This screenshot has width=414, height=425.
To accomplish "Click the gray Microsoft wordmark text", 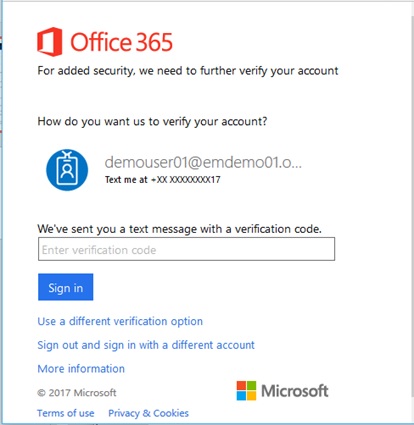I will [x=295, y=391].
